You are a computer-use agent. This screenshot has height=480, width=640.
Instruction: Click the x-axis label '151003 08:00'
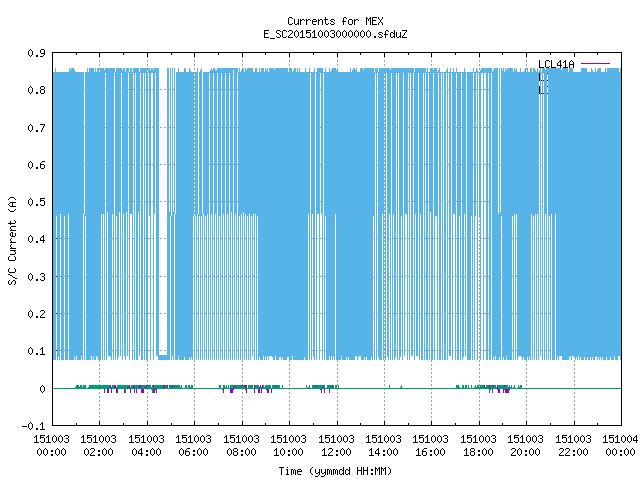pyautogui.click(x=242, y=446)
